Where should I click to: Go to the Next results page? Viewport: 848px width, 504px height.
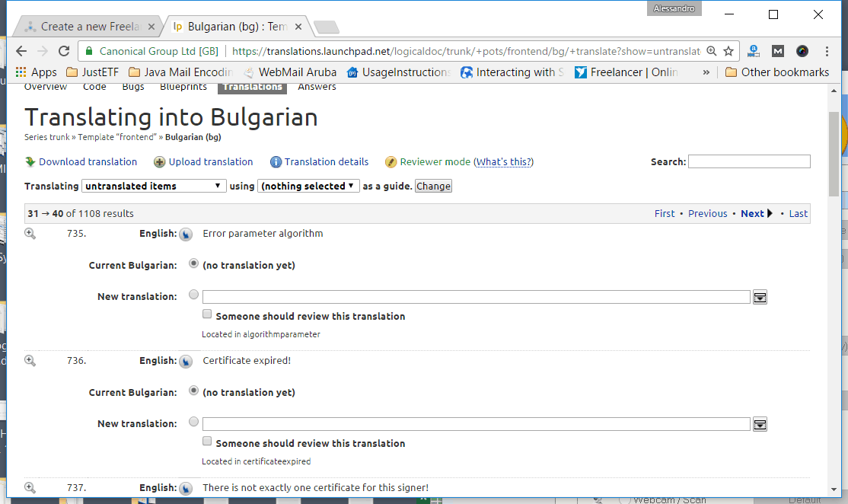(x=756, y=214)
